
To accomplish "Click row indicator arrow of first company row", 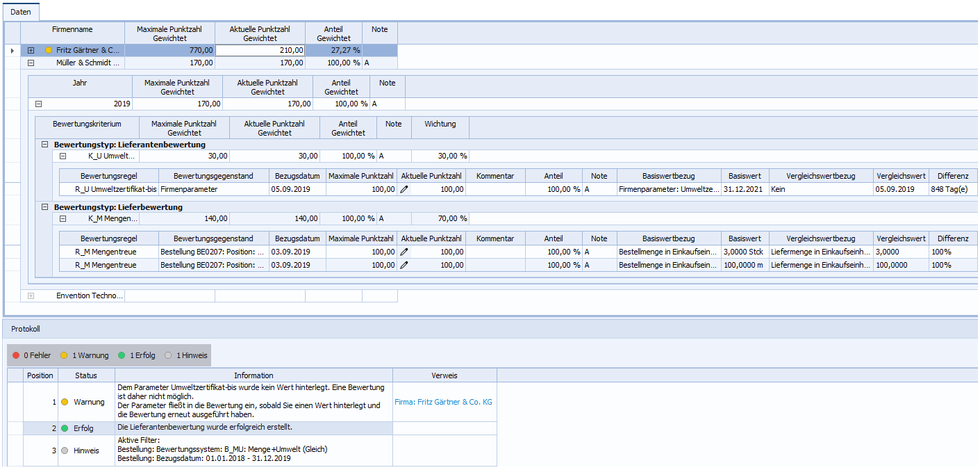I will 12,50.
